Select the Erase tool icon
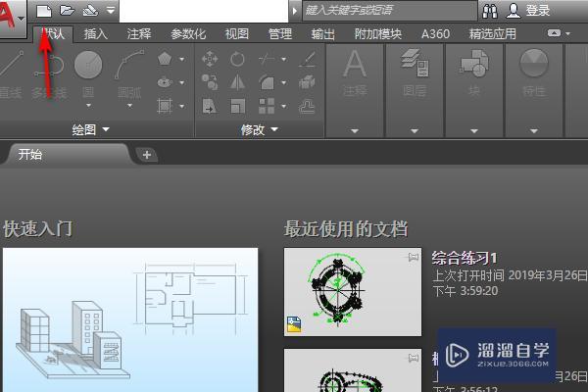The width and height of the screenshot is (588, 392). [x=307, y=59]
